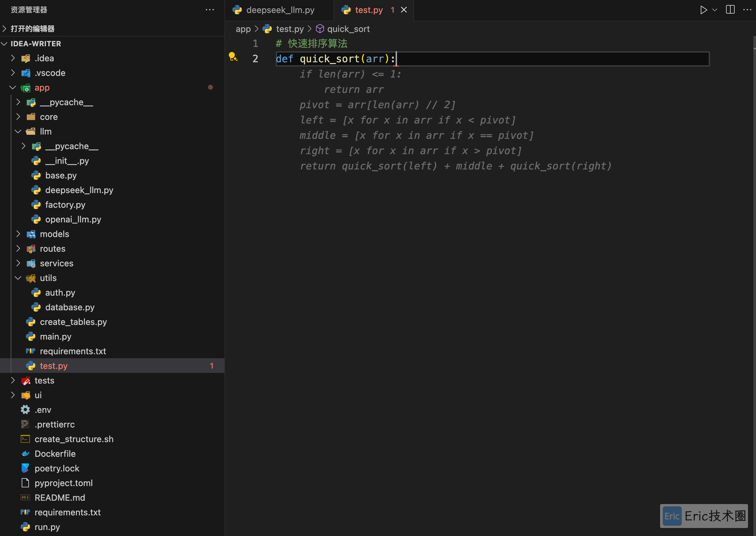This screenshot has width=756, height=536.
Task: Open base.py file
Action: [112, 175]
